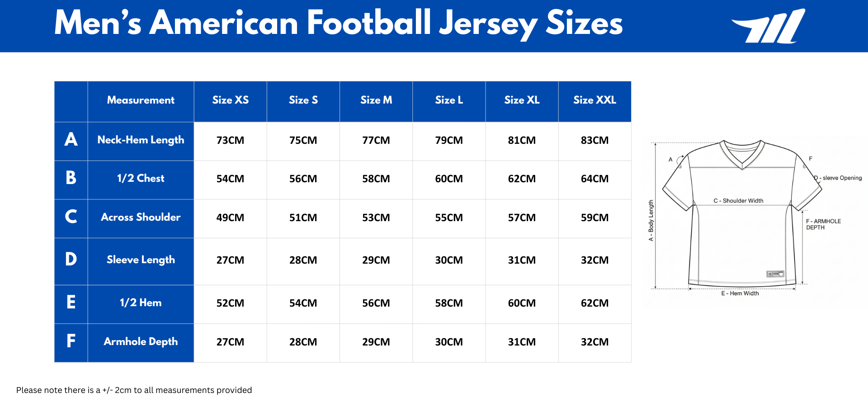Click the letter F row marker

click(x=71, y=341)
